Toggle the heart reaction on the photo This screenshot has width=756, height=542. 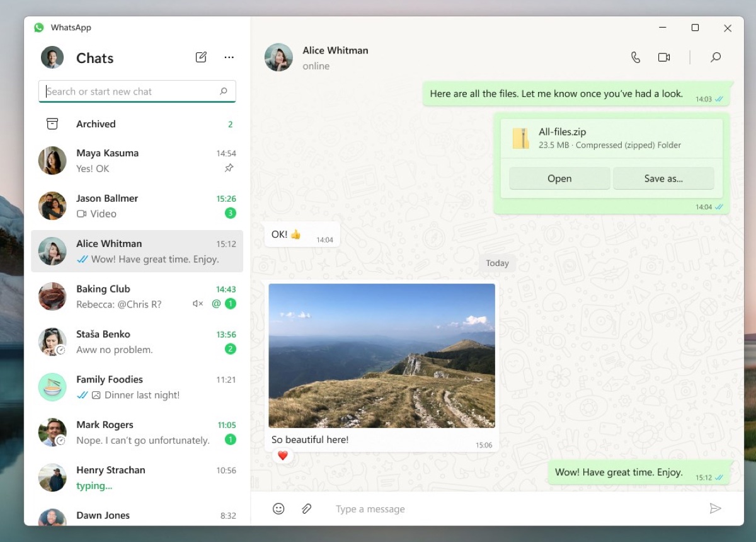pyautogui.click(x=283, y=454)
